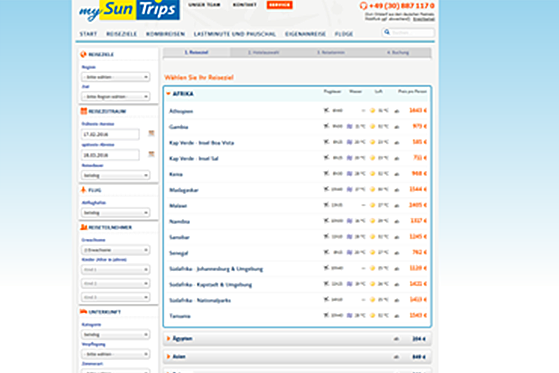Open the Verpflegung dropdown
559x373 pixels.
click(116, 354)
